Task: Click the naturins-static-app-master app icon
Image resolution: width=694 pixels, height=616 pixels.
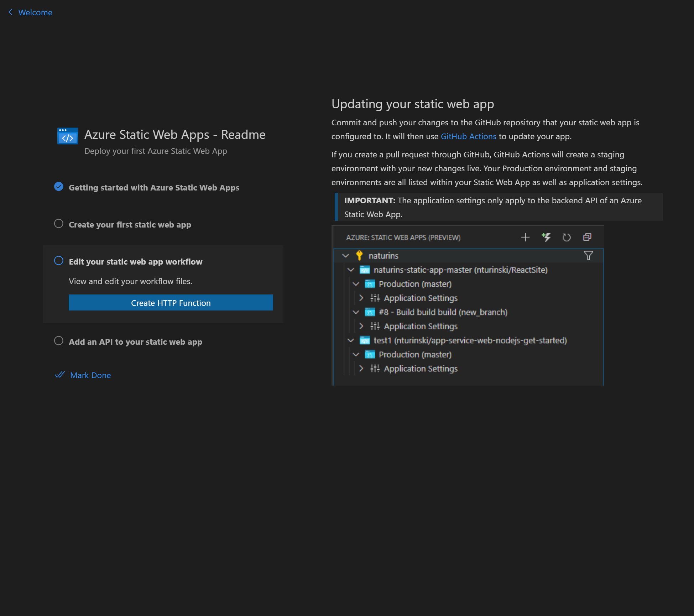Action: coord(365,270)
